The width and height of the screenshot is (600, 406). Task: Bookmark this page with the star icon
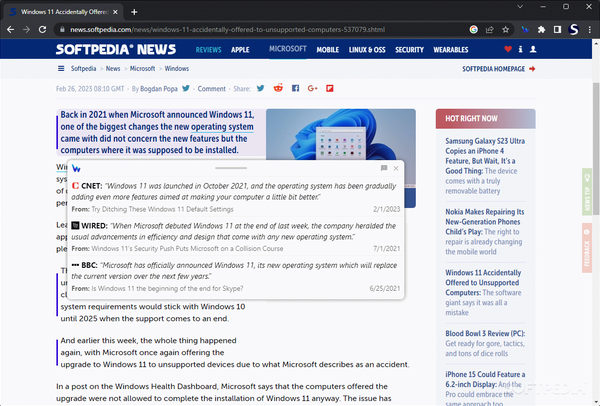click(x=505, y=29)
